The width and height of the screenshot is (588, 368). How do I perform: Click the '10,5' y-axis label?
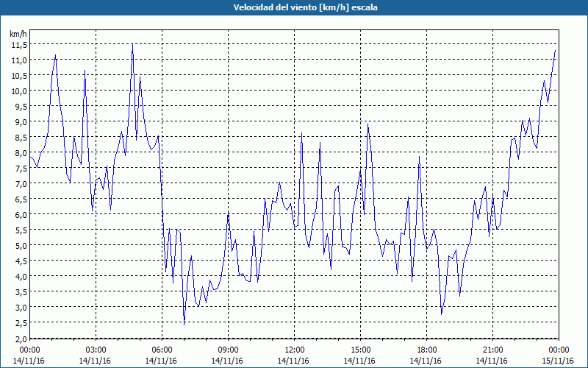click(x=19, y=76)
